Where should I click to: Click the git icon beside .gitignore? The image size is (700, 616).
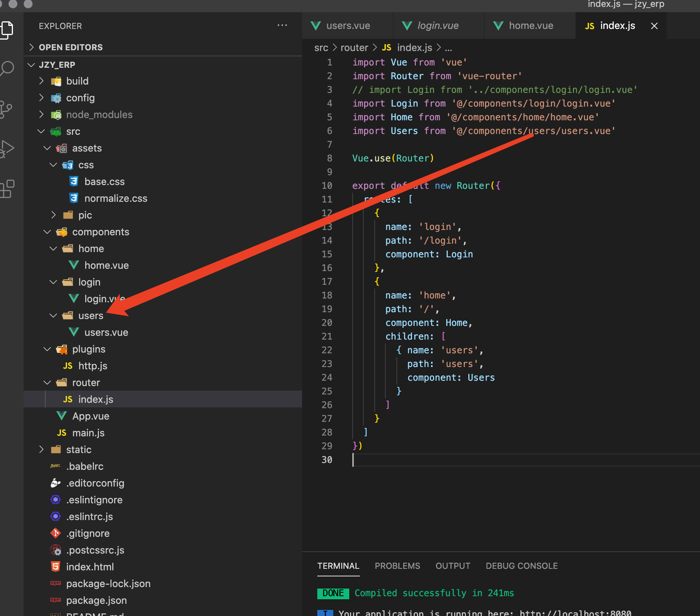click(x=56, y=533)
